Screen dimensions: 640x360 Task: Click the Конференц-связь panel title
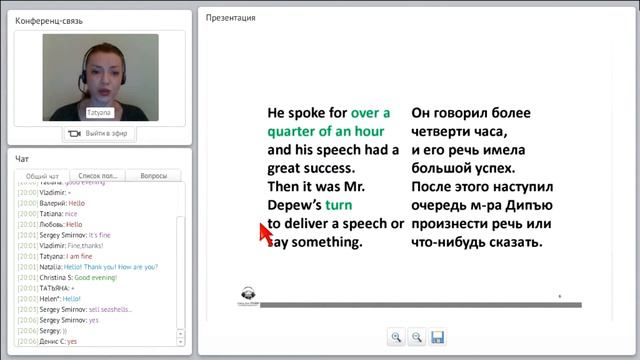click(49, 21)
